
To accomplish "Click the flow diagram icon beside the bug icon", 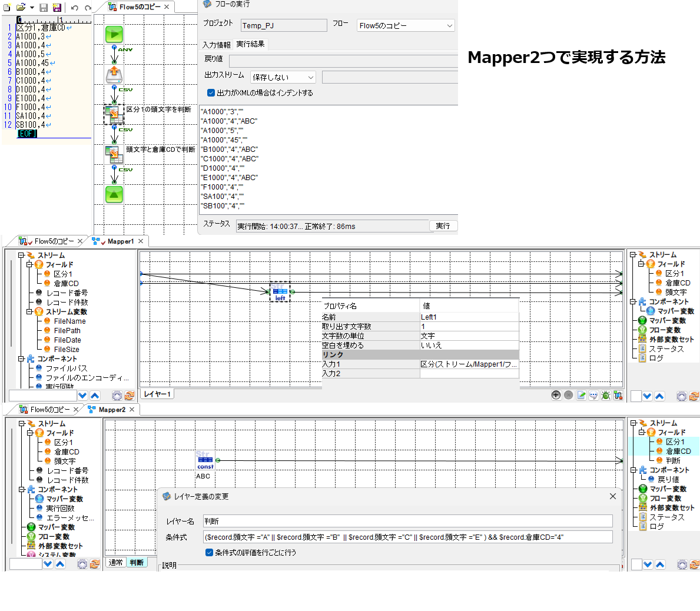I will (x=618, y=395).
